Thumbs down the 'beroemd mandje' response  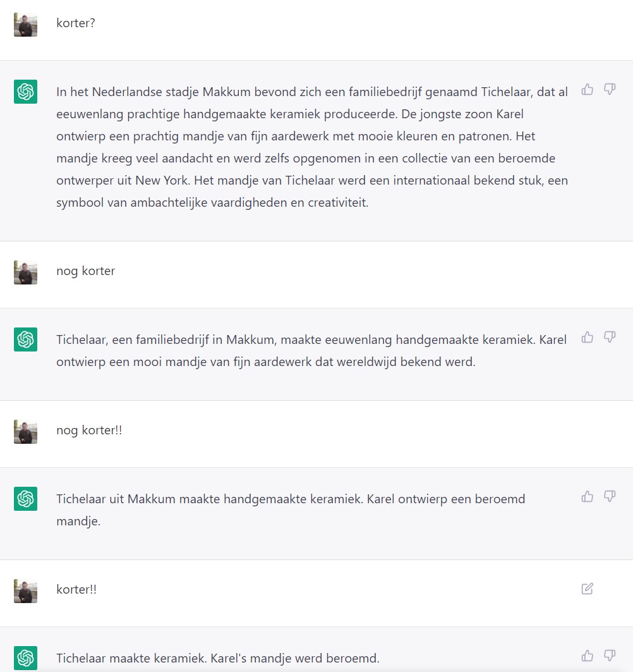point(610,496)
